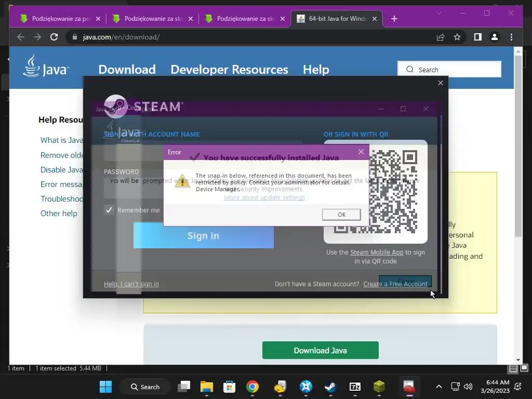
Task: Open Chrome from taskbar
Action: [252, 387]
